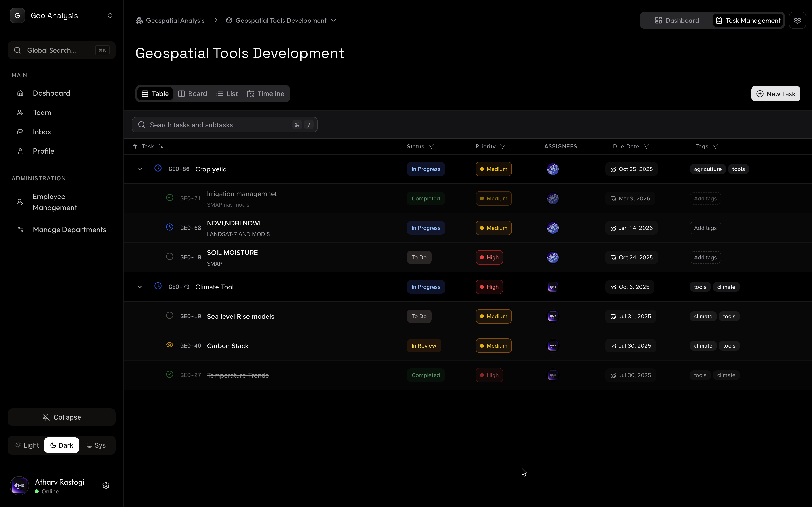812x507 pixels.
Task: Click the eye icon on Carbon Stack
Action: coord(169,345)
